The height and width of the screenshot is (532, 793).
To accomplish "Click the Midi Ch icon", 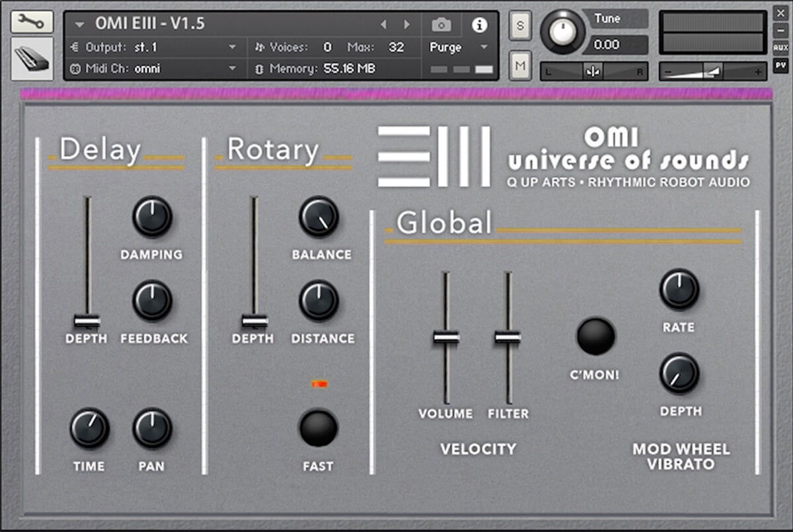I will point(74,68).
